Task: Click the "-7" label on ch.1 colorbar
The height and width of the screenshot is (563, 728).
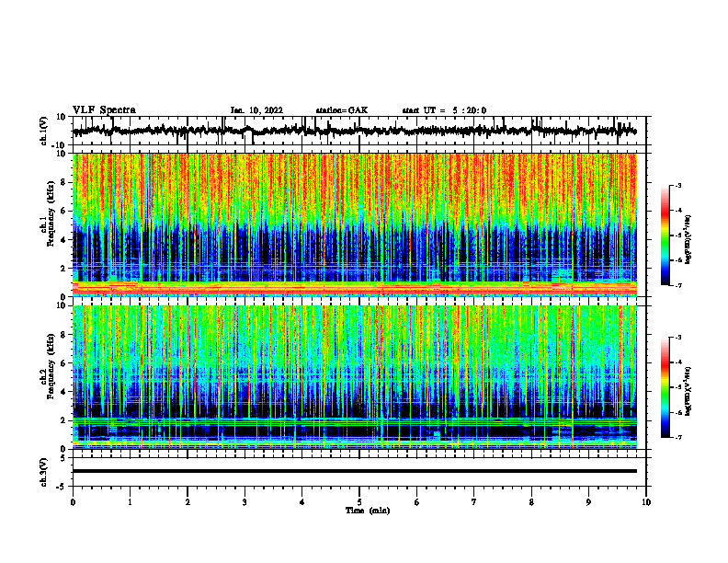Action: click(677, 285)
